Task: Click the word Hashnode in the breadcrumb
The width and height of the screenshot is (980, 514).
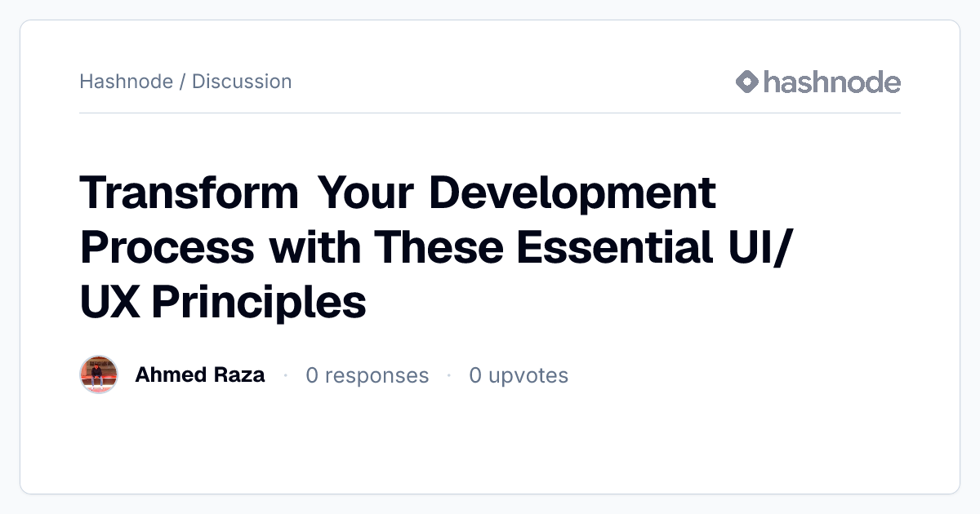Action: coord(127,82)
